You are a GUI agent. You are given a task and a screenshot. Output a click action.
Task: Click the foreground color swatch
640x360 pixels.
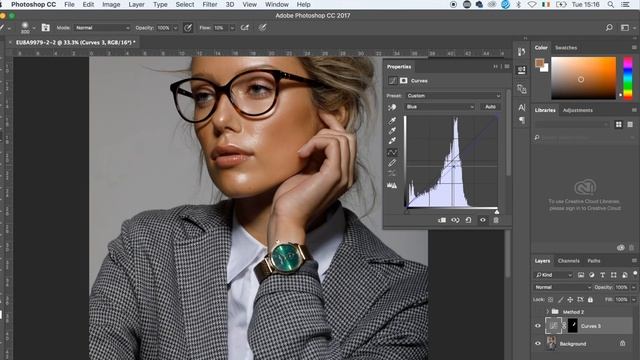pyautogui.click(x=540, y=63)
